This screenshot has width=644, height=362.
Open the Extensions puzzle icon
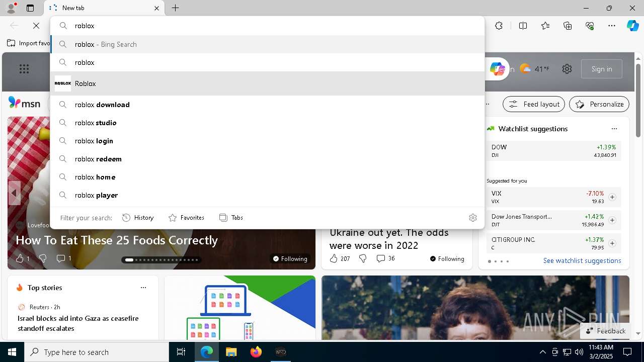tap(499, 26)
